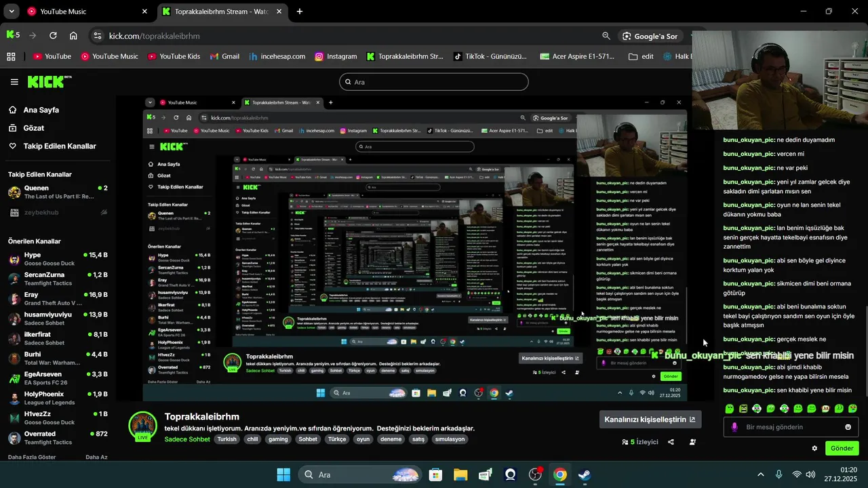Open husamviyuviyu channel

pyautogui.click(x=58, y=319)
